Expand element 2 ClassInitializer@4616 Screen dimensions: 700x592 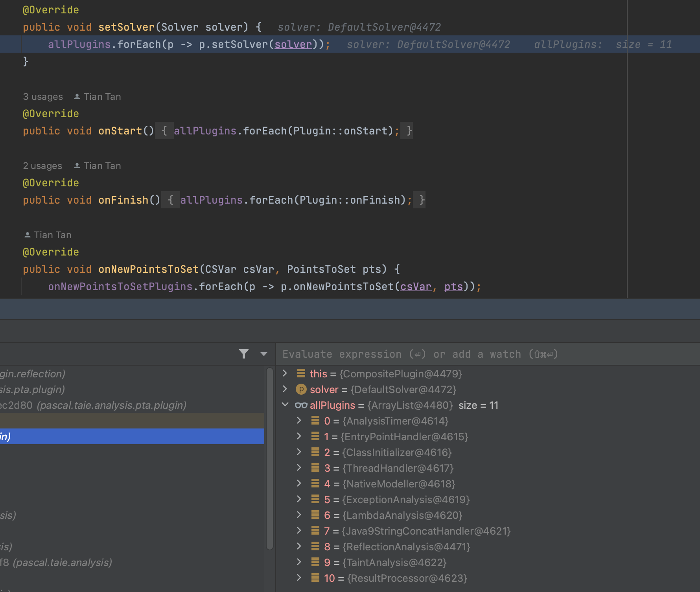pos(299,452)
